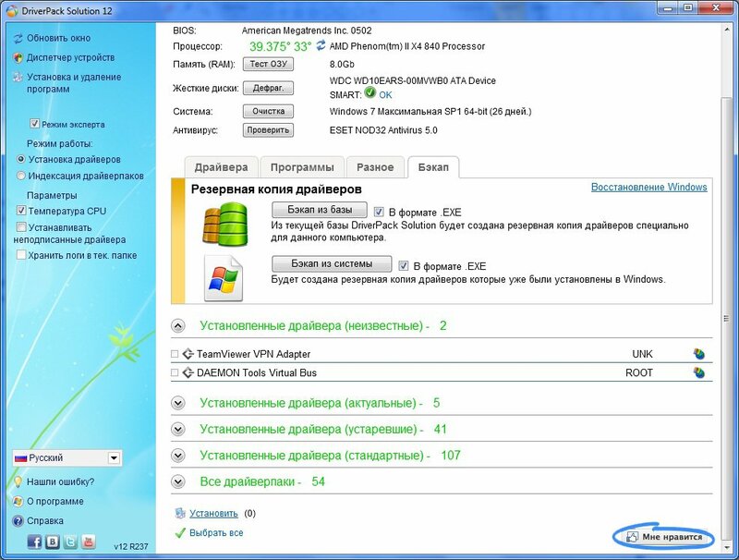Click the Мне нравится button

[x=664, y=537]
